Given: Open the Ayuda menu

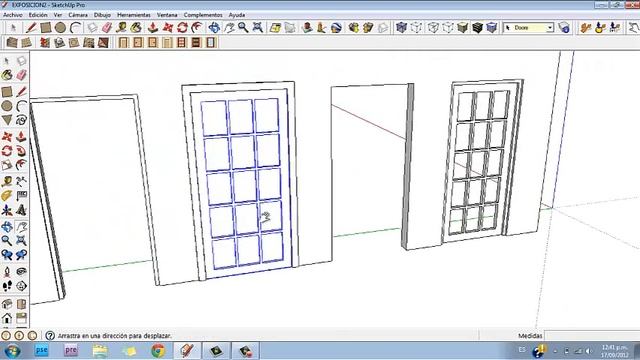Looking at the screenshot, I should coord(237,15).
